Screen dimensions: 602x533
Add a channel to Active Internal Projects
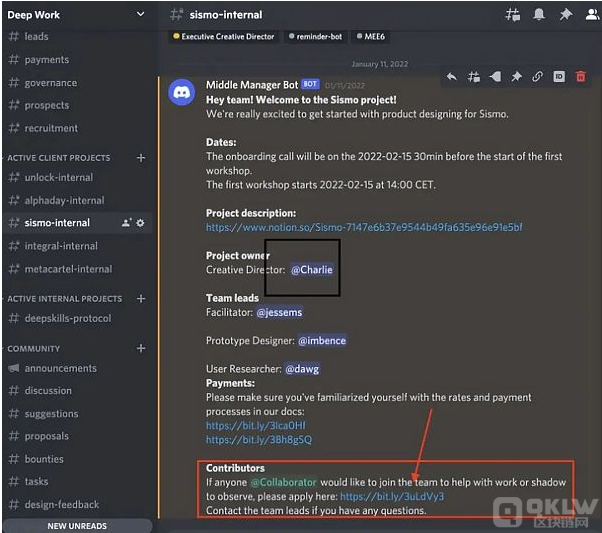coord(141,298)
